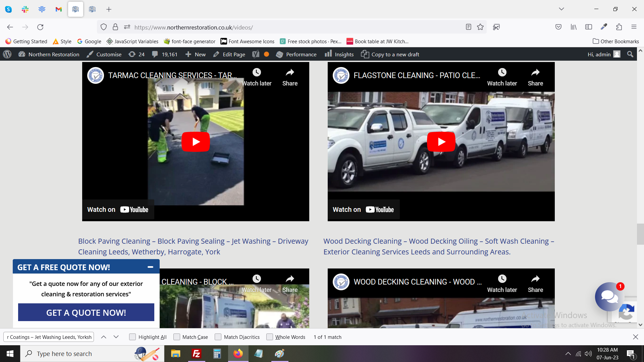Bookmark this page with the star icon
The width and height of the screenshot is (644, 362).
tap(480, 27)
